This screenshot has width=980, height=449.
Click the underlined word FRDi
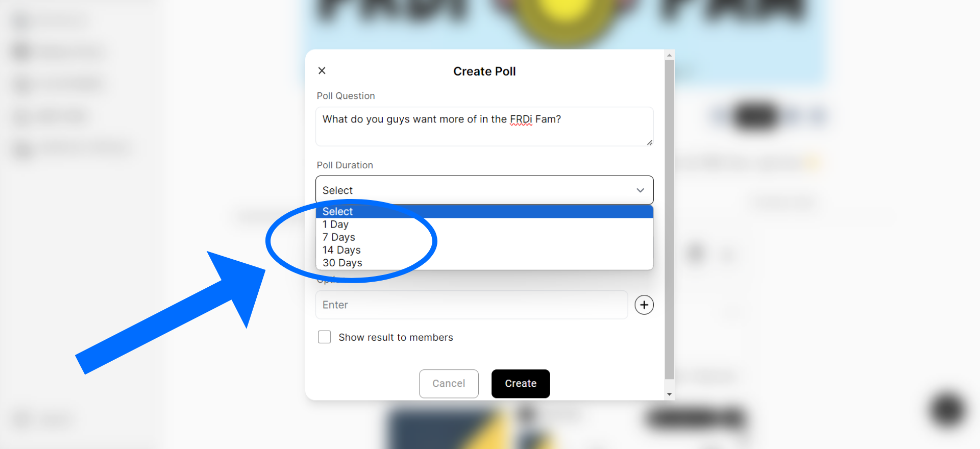pos(521,119)
